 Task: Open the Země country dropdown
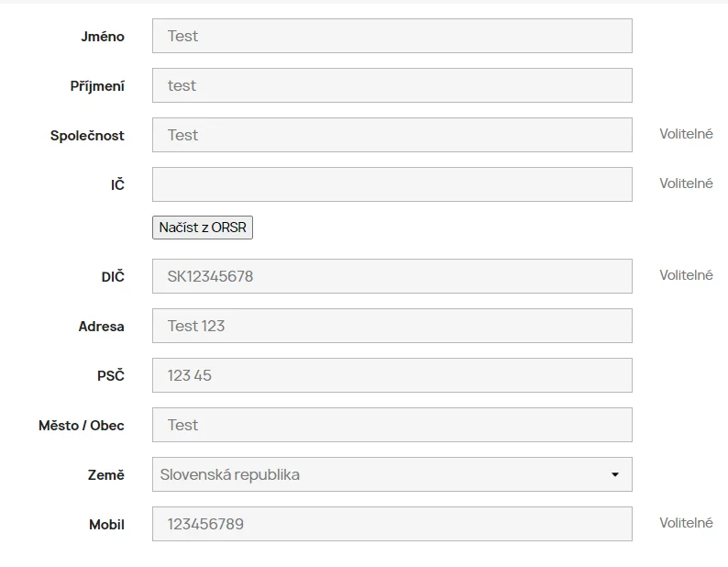pyautogui.click(x=392, y=474)
